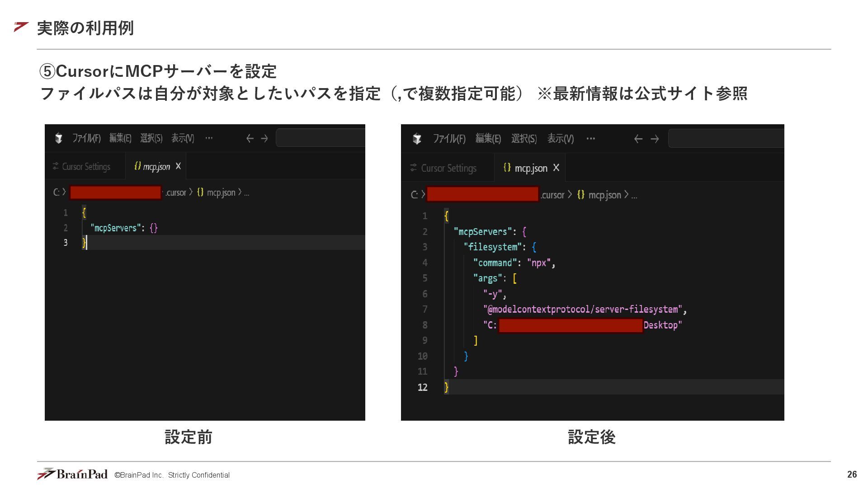Click the Cursor app logo in left window

pos(58,138)
